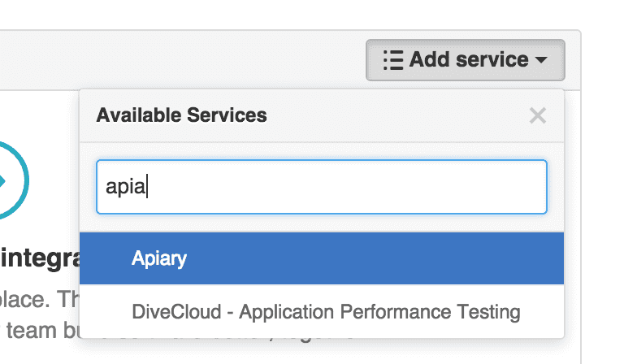Click the list icon on Add service
Screen dimensions: 637x364
click(393, 60)
